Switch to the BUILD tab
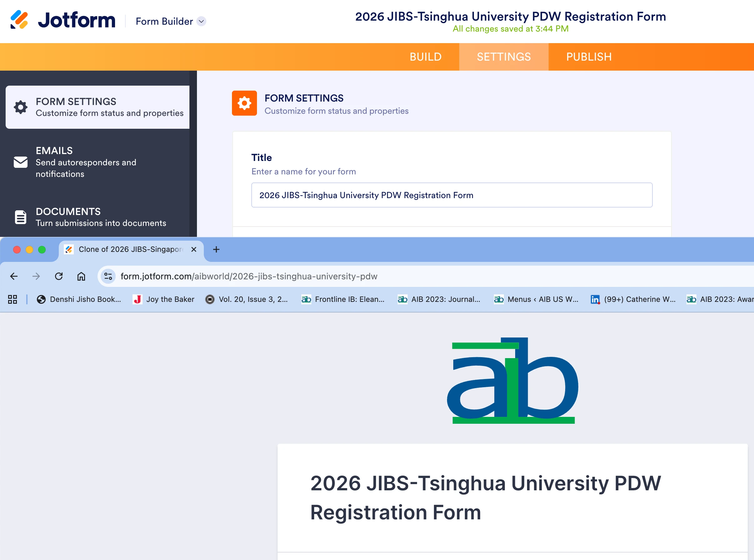The width and height of the screenshot is (754, 560). pos(425,57)
